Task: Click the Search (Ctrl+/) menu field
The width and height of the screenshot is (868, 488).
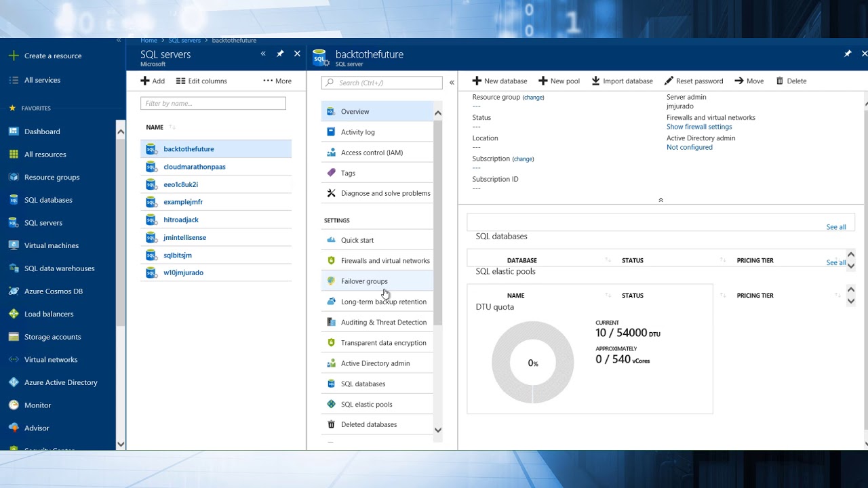Action: point(382,83)
